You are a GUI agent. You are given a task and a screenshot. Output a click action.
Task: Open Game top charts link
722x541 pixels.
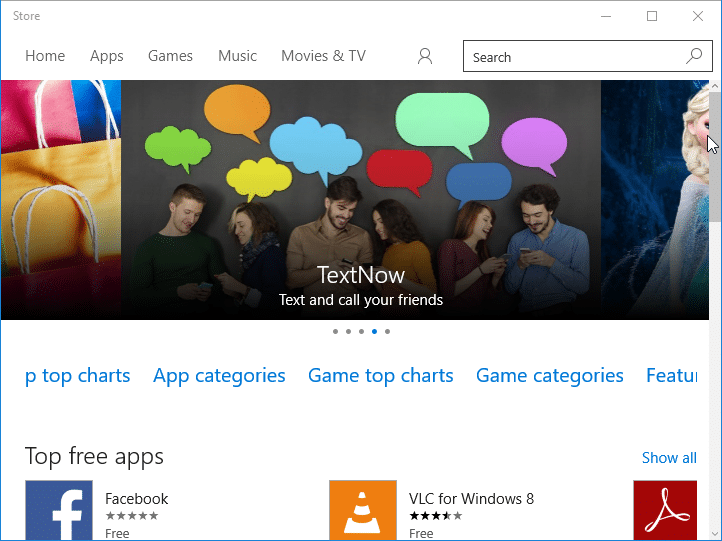pyautogui.click(x=381, y=376)
